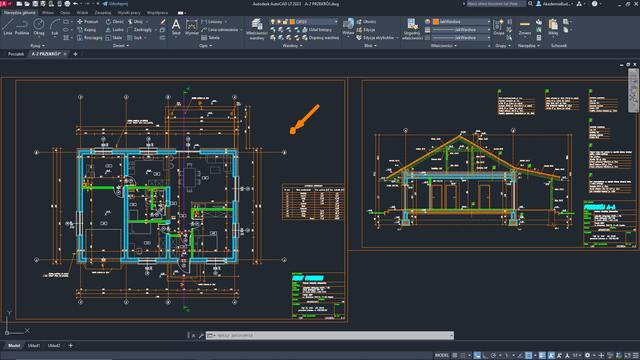The image size is (640, 360).
Task: Activate the Kopiuj (copy) command
Action: tap(87, 30)
